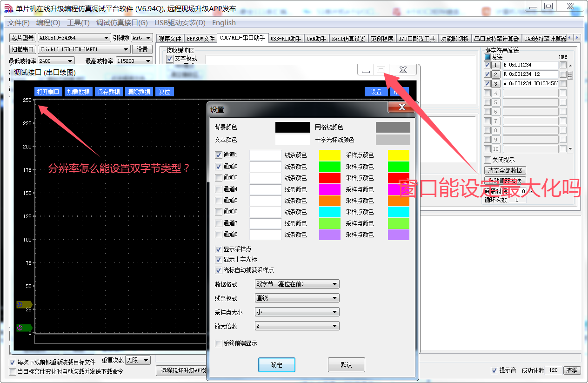Switch to Keil仿真设置 tab

[348, 39]
